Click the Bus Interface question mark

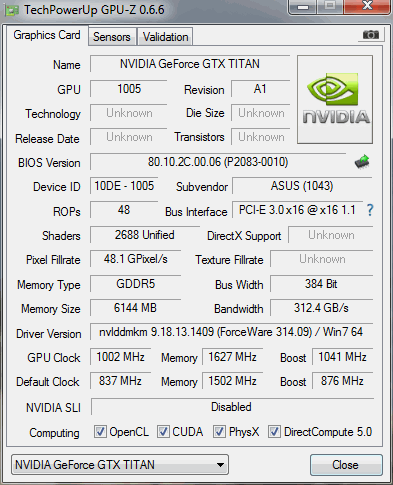(370, 210)
